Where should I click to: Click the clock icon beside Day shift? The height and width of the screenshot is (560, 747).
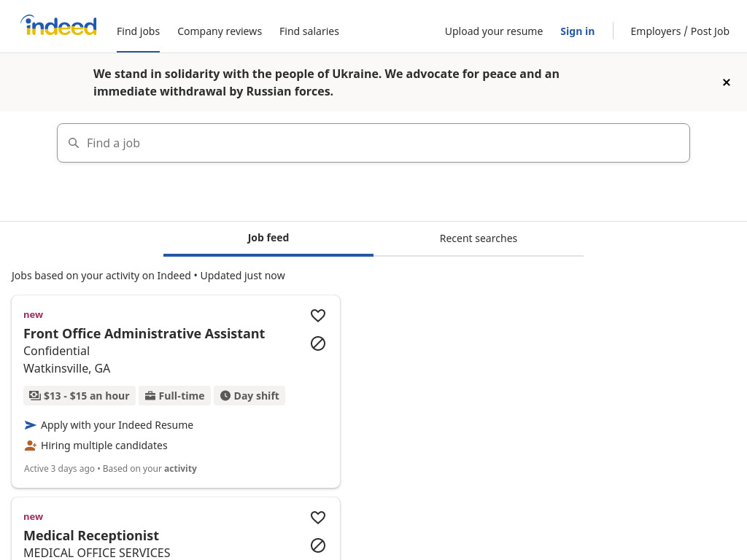coord(225,396)
